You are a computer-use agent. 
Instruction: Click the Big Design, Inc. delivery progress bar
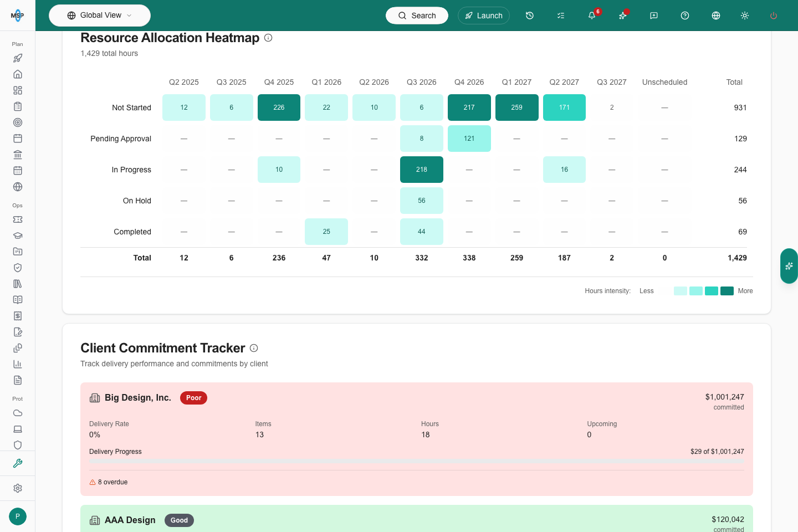click(x=417, y=461)
